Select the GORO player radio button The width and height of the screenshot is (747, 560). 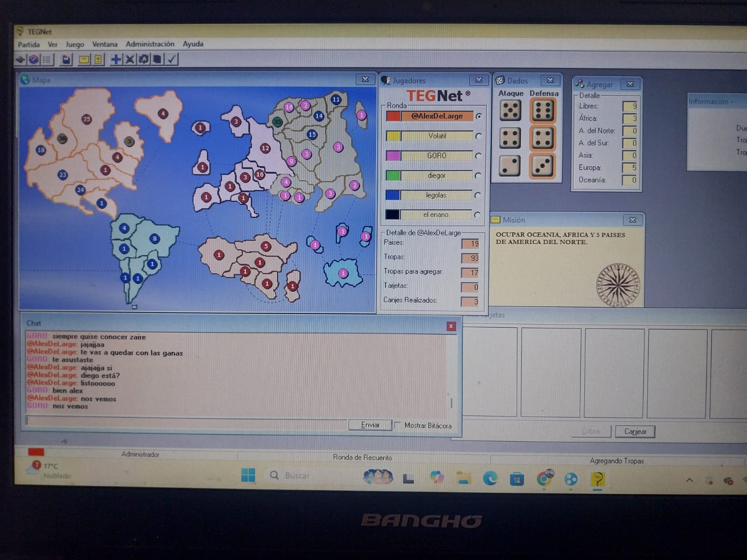click(478, 156)
